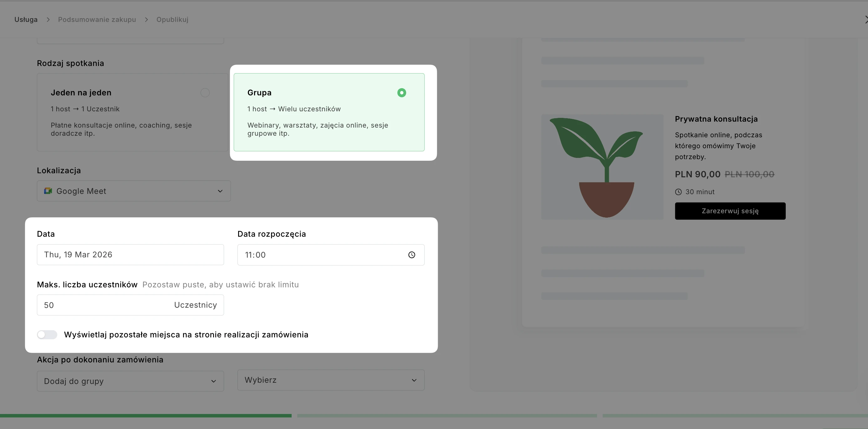Toggle display of remaining spots at checkout
868x429 pixels.
(x=47, y=334)
